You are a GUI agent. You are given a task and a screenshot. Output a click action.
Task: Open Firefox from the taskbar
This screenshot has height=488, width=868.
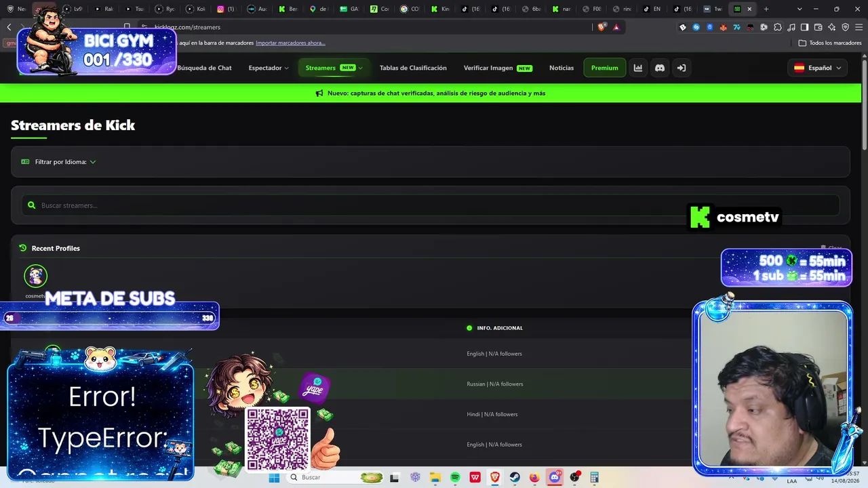[x=534, y=477]
